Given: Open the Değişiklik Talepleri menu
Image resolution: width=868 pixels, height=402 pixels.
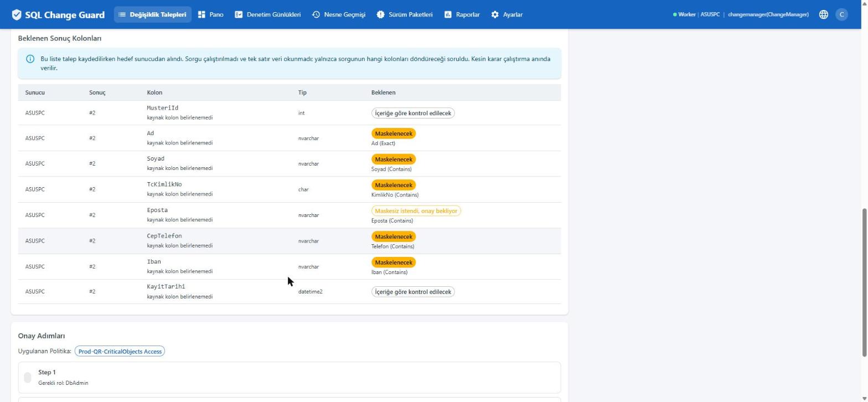Looking at the screenshot, I should pos(153,14).
